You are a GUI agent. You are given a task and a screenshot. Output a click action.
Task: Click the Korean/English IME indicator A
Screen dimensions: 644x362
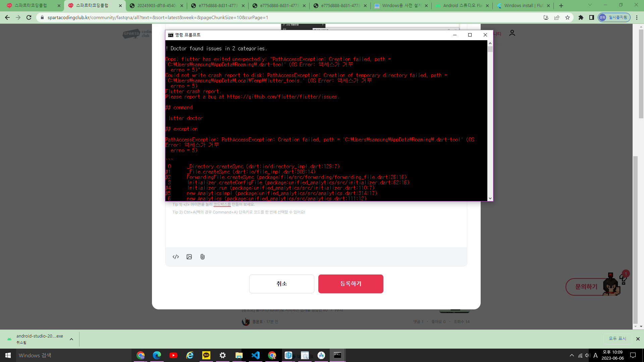(x=595, y=355)
